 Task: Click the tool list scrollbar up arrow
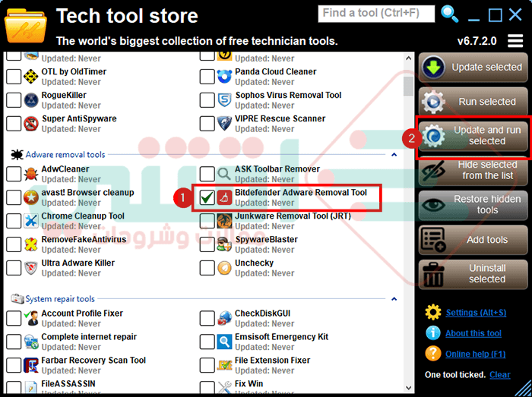[x=409, y=58]
